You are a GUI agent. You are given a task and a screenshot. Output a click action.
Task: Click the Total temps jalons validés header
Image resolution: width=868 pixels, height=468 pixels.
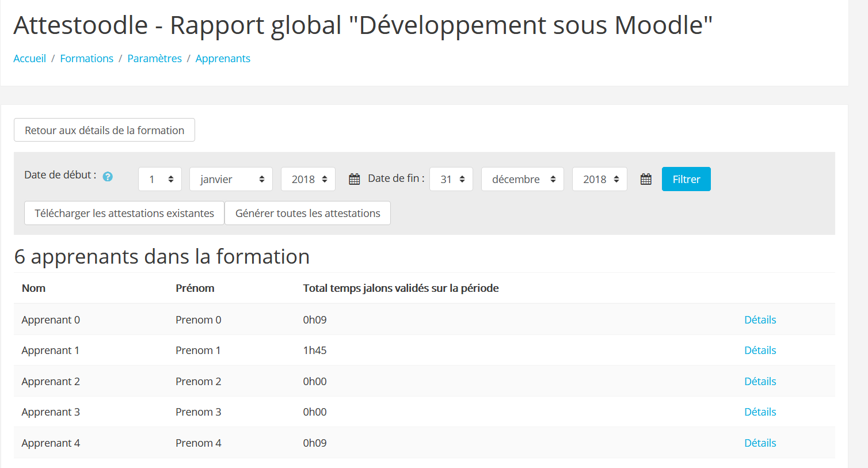click(401, 288)
